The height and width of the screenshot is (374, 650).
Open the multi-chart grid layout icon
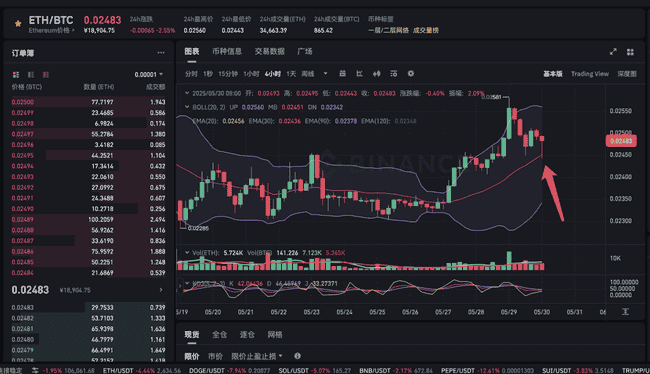coord(630,52)
